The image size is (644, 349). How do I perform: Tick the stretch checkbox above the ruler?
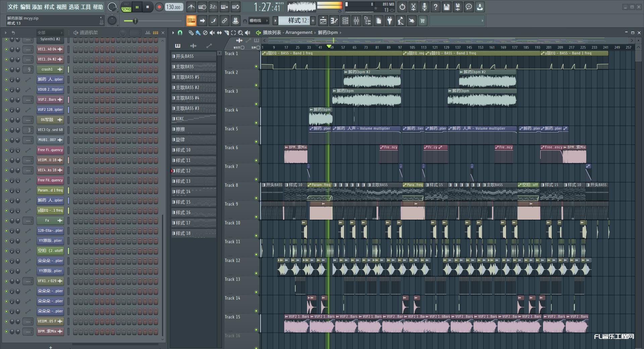(x=258, y=47)
